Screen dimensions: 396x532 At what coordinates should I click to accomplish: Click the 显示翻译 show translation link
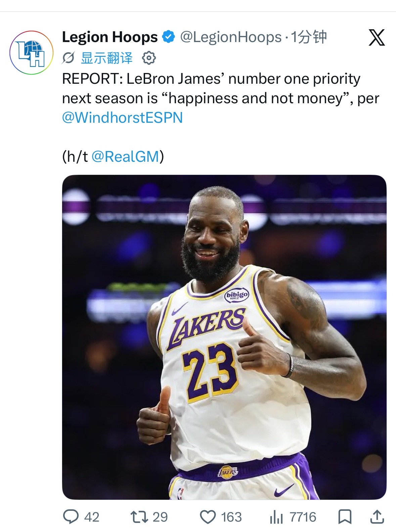(x=107, y=58)
